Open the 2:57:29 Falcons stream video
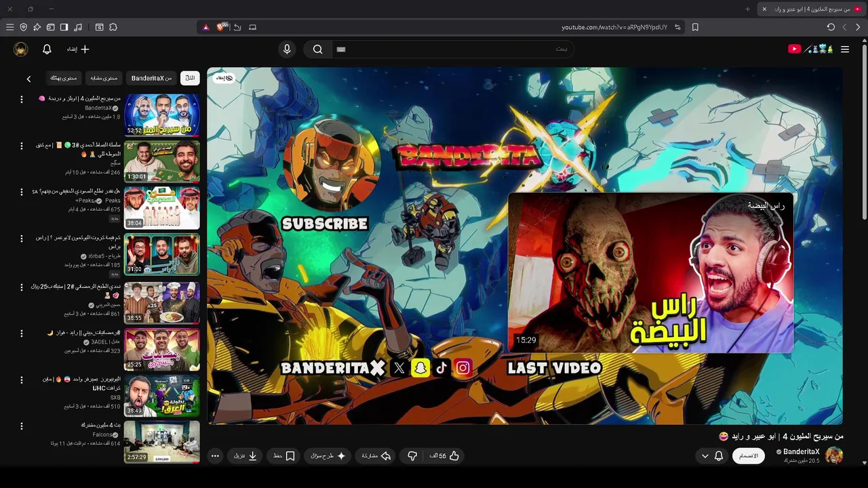 [161, 442]
